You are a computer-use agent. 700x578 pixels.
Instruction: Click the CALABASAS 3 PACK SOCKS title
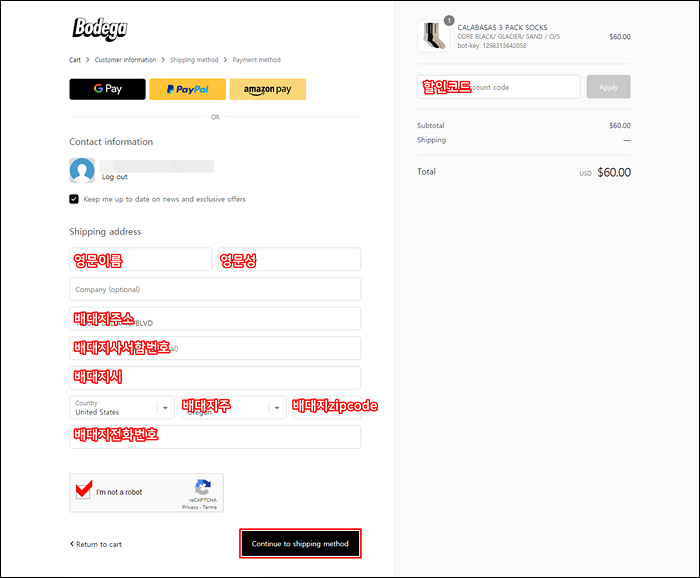[502, 28]
